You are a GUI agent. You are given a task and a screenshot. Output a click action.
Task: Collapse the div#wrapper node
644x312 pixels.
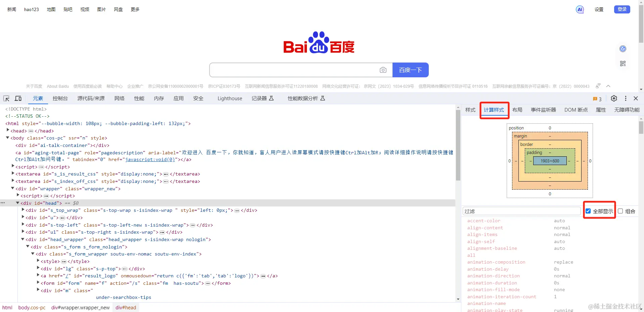[13, 189]
